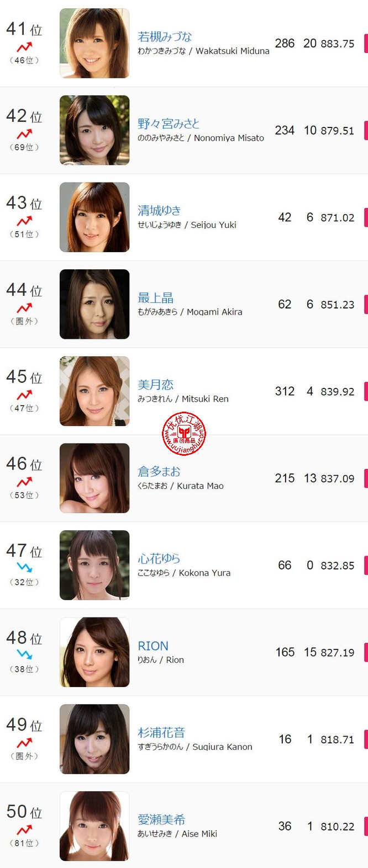Open the 杉浦花音 name link
The height and width of the screenshot is (868, 368).
pyautogui.click(x=161, y=732)
